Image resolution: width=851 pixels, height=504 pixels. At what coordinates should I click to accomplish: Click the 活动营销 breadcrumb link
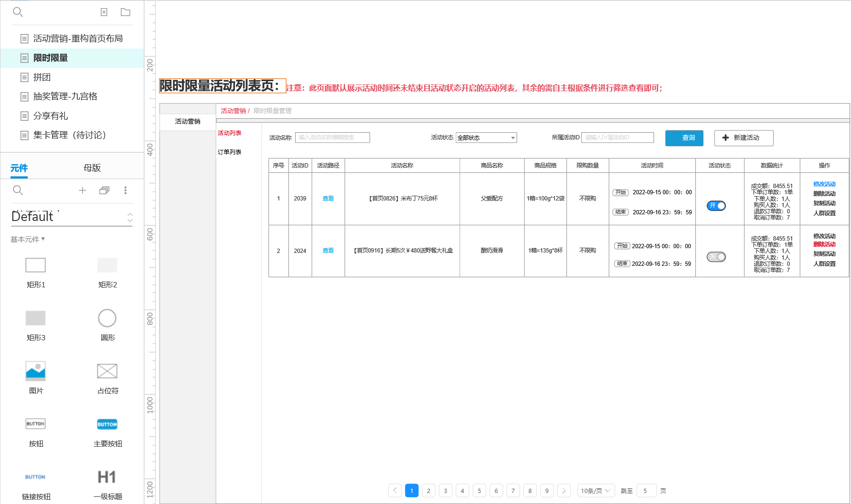[x=233, y=111]
